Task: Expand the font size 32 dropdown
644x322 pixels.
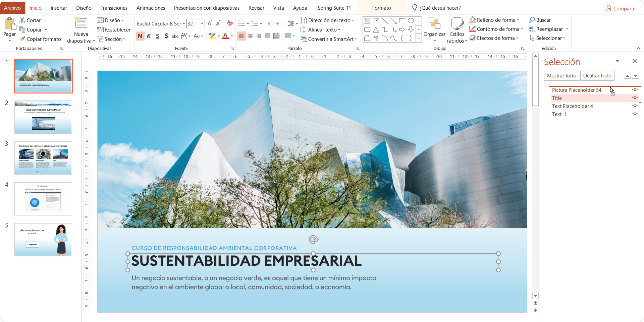Action: click(202, 23)
